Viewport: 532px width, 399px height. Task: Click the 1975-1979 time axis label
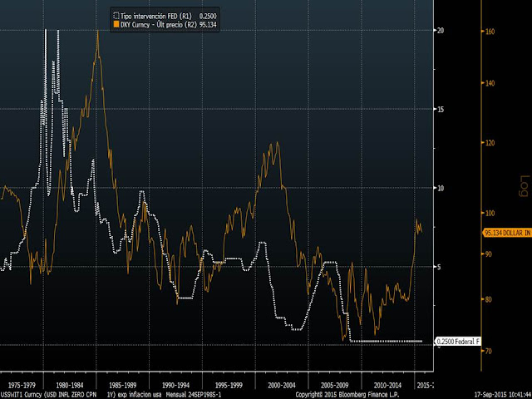(22, 385)
